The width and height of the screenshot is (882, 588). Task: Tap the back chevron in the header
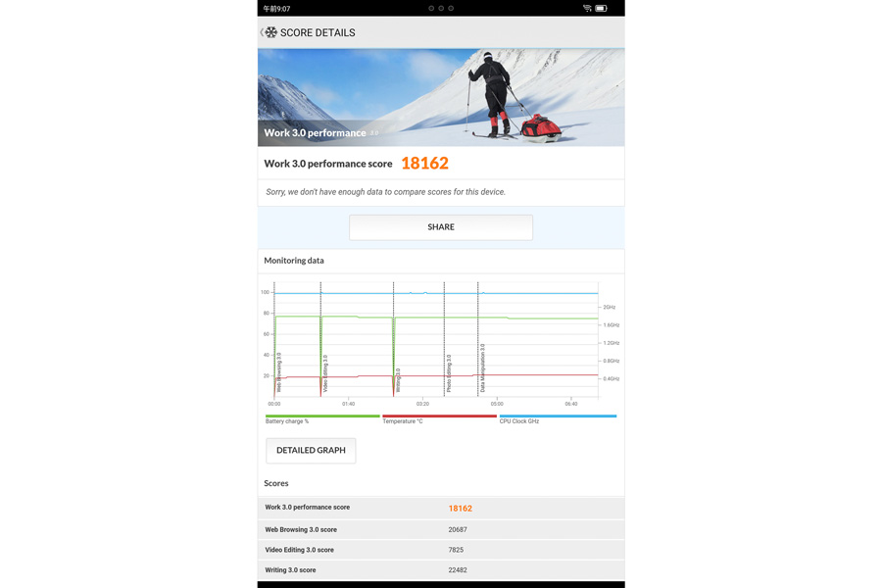[262, 32]
